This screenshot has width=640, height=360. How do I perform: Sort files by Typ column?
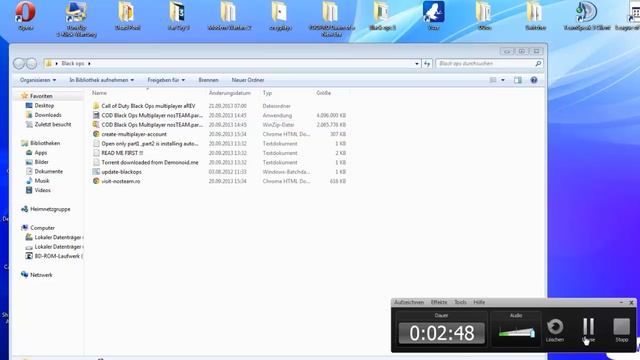tap(267, 93)
